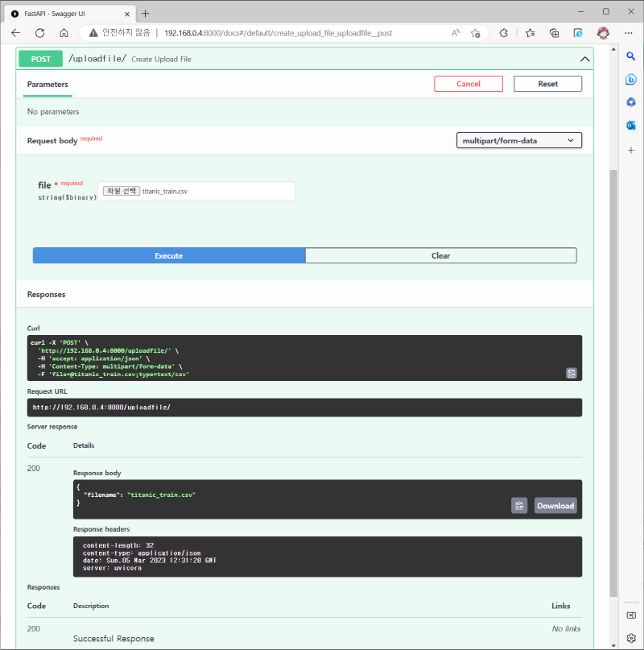Open the favorites list
The image size is (644, 650).
coord(530,33)
